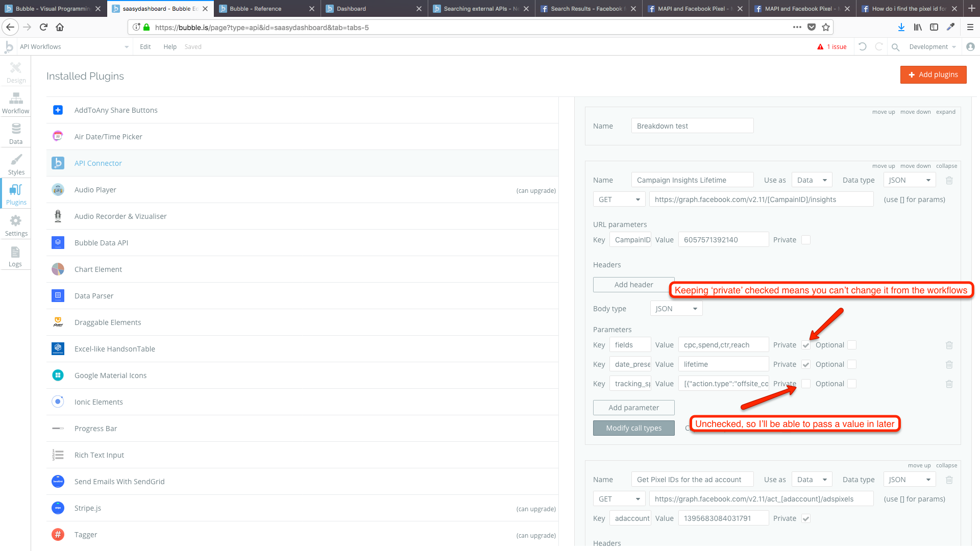Enable Optional for date_preset parameter

coord(852,365)
